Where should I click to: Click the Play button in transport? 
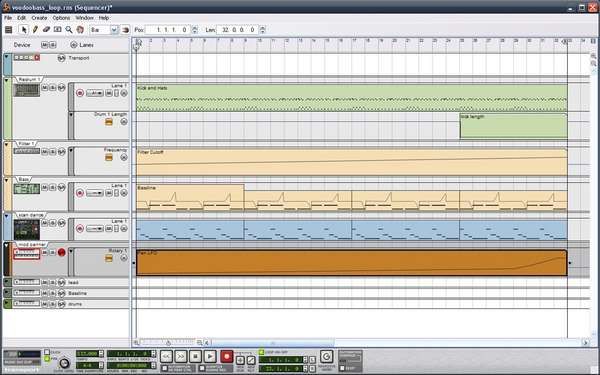coord(210,357)
